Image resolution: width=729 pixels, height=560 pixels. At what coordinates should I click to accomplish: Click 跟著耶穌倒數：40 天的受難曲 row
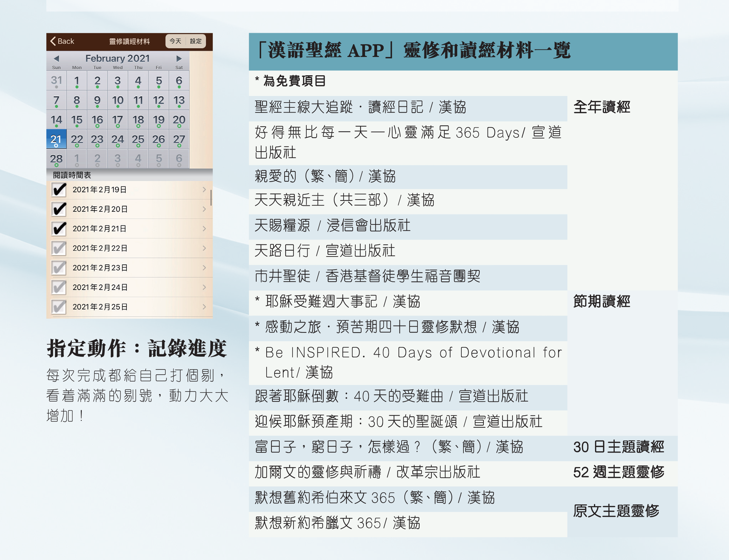pos(408,397)
